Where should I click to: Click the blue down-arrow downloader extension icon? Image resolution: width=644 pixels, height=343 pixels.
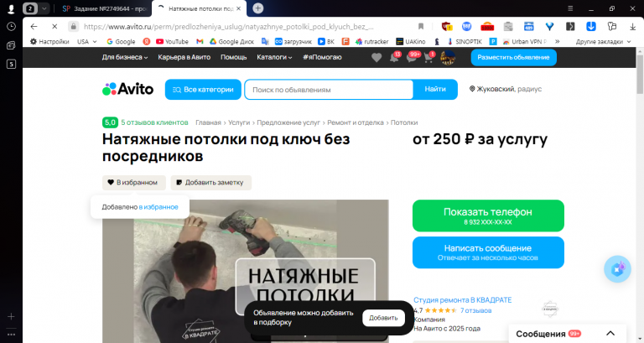591,27
